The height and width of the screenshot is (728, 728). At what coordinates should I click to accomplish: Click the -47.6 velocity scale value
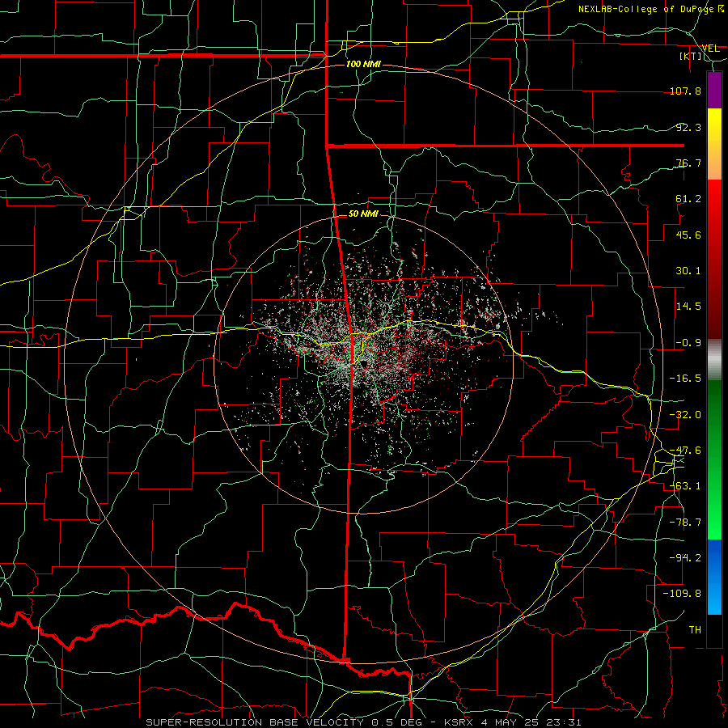[685, 451]
